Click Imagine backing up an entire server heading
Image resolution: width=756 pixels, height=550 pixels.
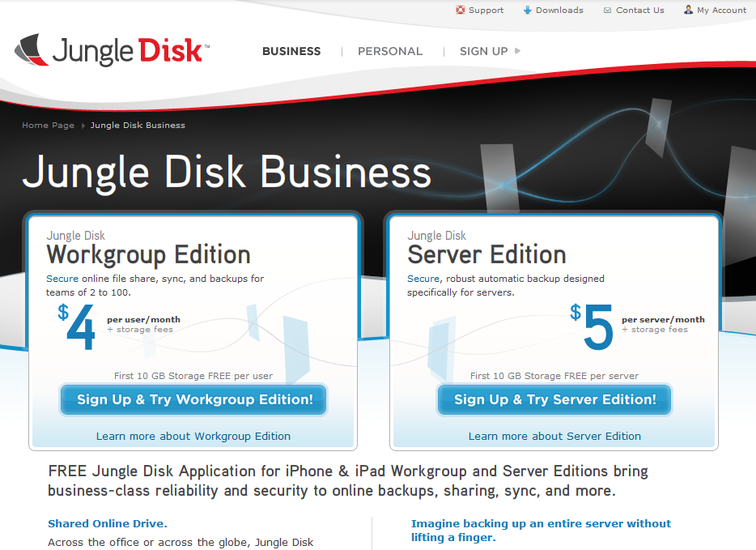coord(541,531)
